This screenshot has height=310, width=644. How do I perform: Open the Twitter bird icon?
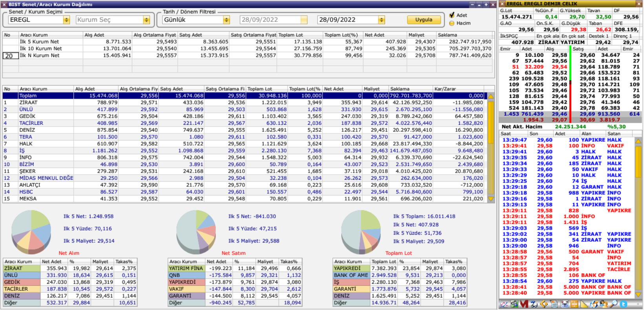point(623,304)
